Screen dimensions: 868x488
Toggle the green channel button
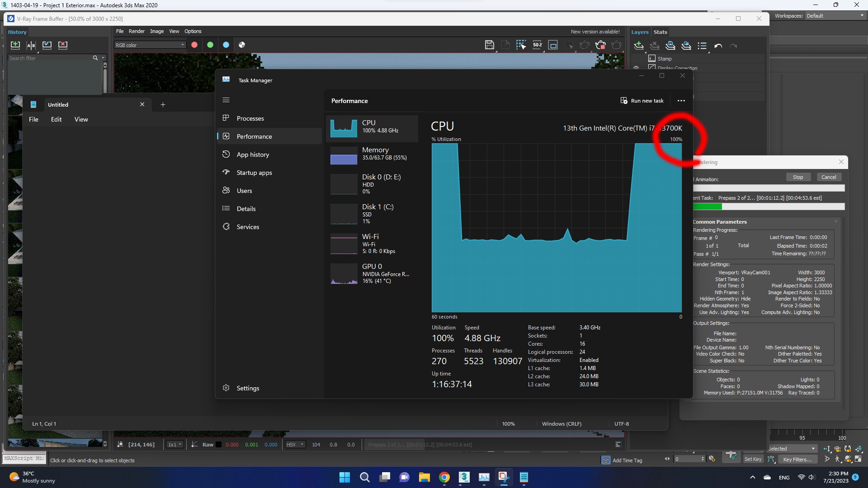(x=210, y=45)
